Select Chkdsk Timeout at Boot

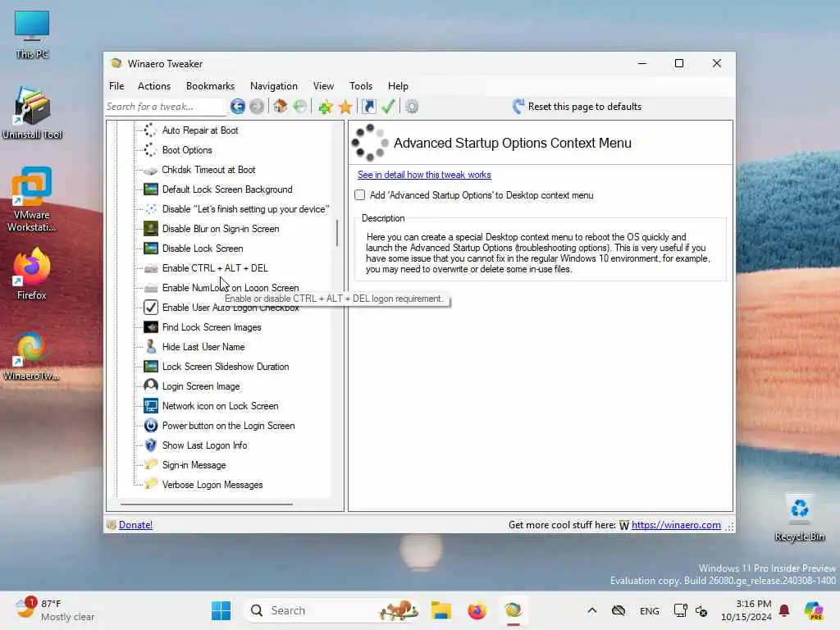[208, 170]
